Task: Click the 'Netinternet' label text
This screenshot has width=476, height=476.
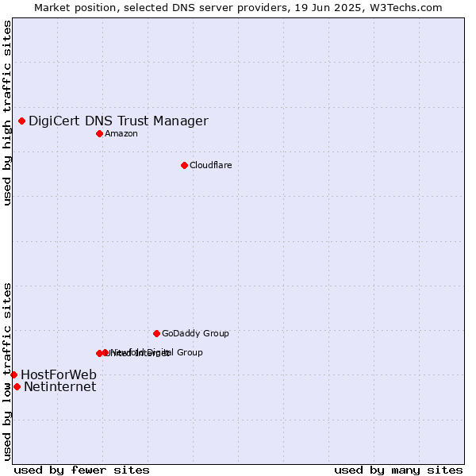Action: (60, 387)
